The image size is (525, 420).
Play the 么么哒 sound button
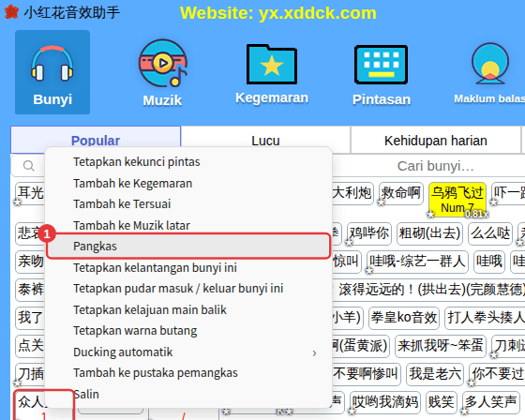(x=490, y=232)
